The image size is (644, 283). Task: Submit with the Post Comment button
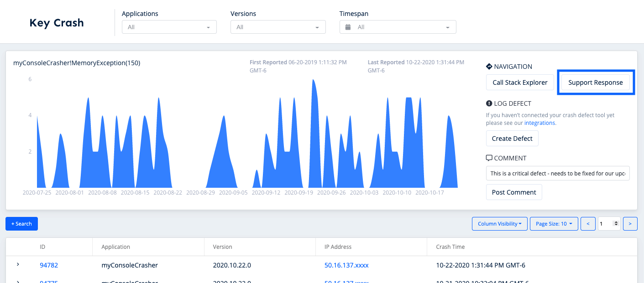514,192
